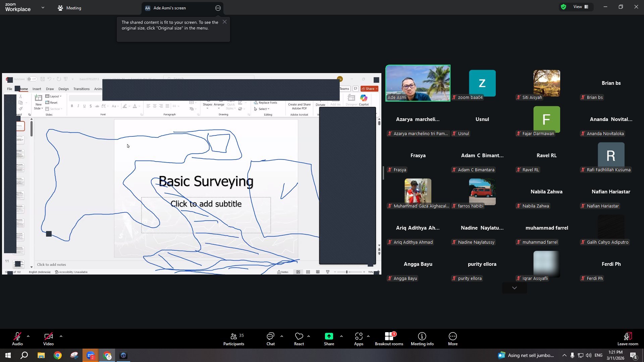Toggle Underline formatting
The height and width of the screenshot is (362, 644).
[84, 106]
